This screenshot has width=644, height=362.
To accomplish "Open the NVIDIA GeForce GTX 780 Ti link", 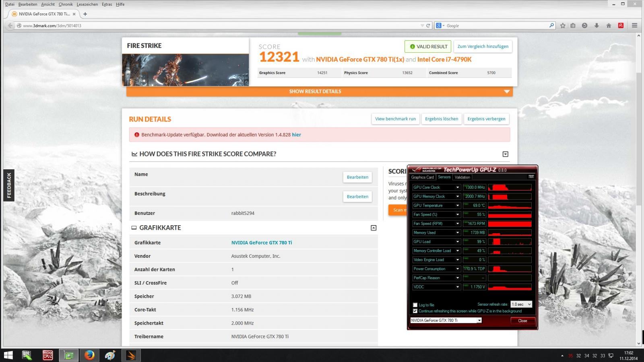I will point(262,243).
